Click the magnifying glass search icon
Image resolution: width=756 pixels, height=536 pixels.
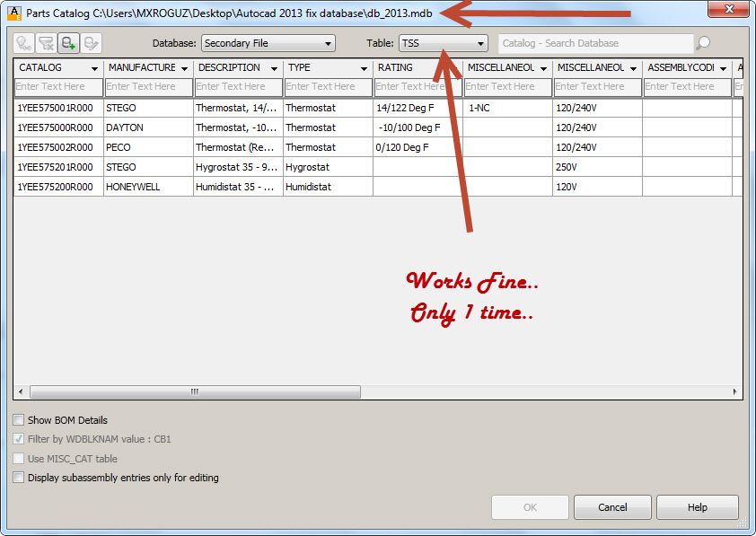click(703, 43)
